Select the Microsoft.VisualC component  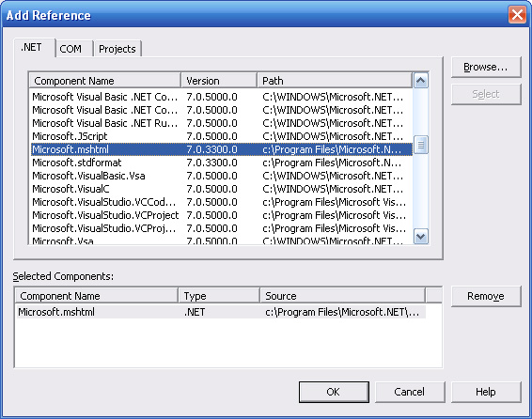click(x=222, y=189)
